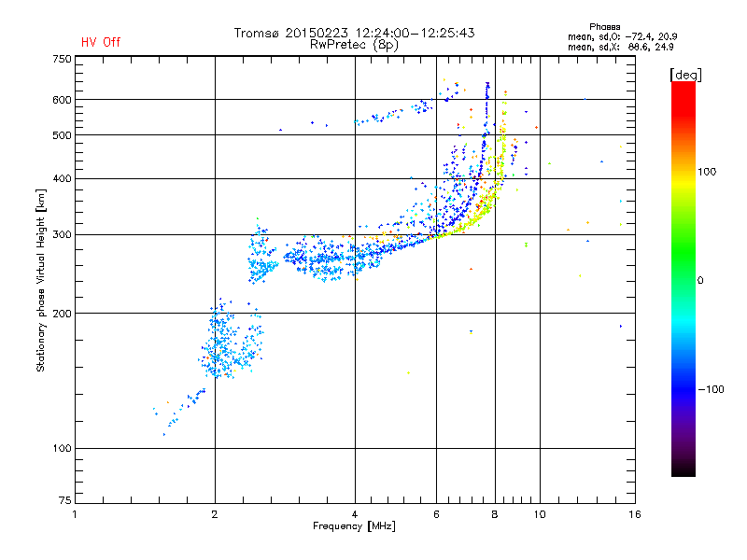
Task: Click the 'Stationary phase Virtual Height [km]' axis label
Action: click(40, 280)
